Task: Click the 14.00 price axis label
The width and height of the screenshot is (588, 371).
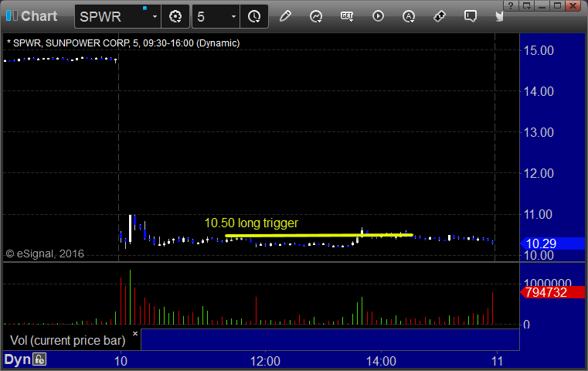Action: [x=539, y=91]
